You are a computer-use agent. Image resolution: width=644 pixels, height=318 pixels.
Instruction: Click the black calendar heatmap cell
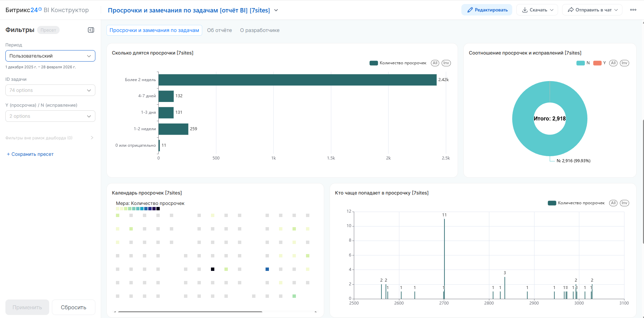click(213, 269)
